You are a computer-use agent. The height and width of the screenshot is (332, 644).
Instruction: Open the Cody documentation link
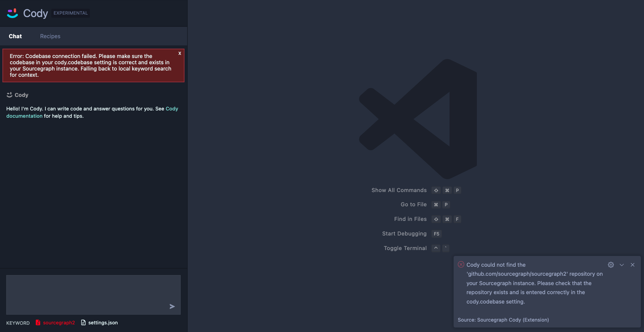92,112
